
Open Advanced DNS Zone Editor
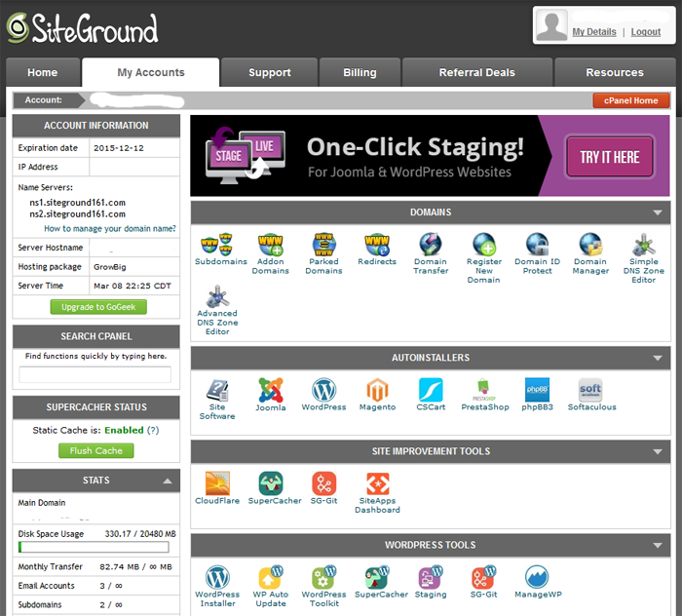click(217, 310)
